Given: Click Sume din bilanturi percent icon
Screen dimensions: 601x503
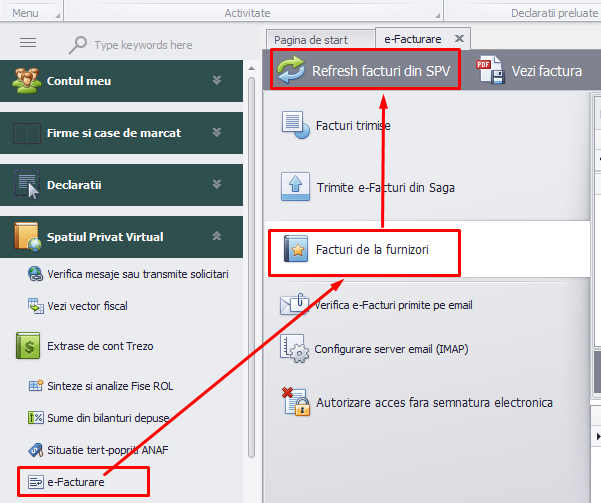Looking at the screenshot, I should click(x=36, y=418).
